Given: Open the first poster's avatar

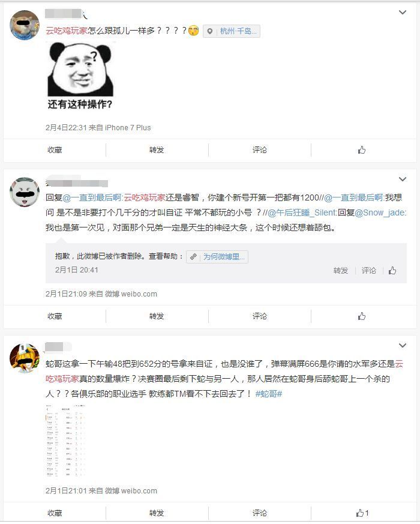Looking at the screenshot, I should [x=24, y=25].
